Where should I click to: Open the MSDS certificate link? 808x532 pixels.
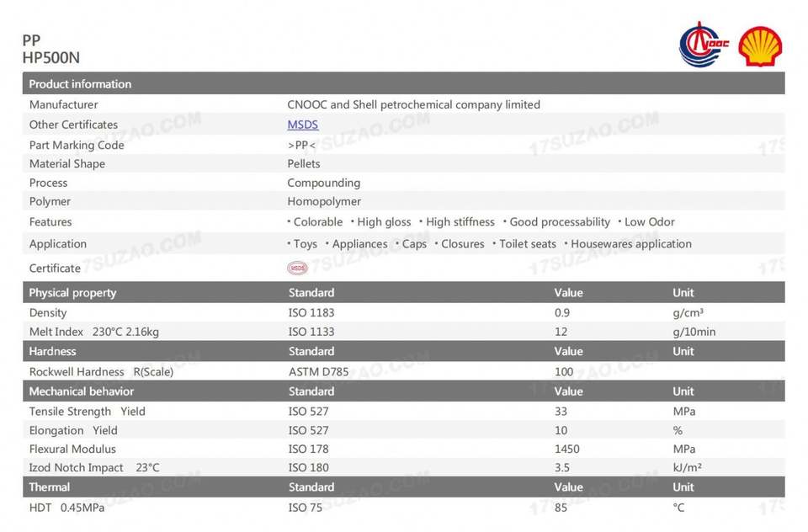pyautogui.click(x=302, y=125)
